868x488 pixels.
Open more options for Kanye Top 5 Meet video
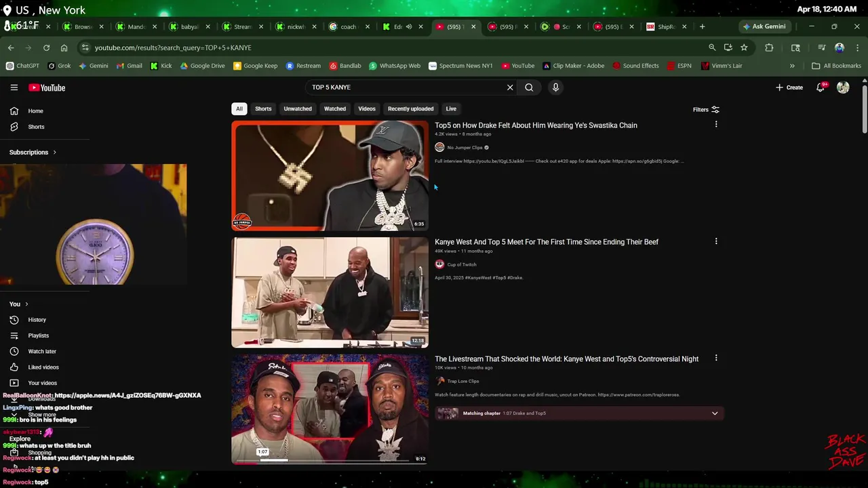coord(716,241)
